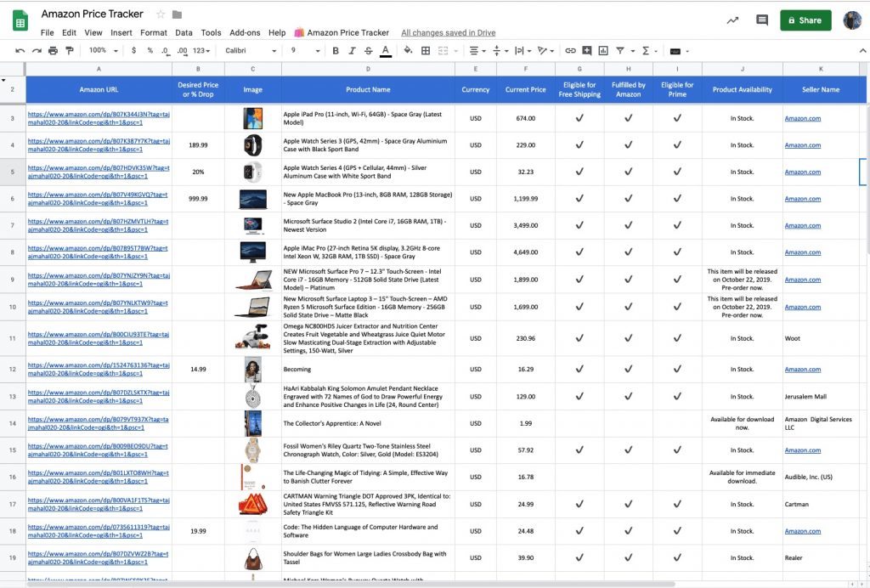Click the insert link icon

pyautogui.click(x=570, y=51)
